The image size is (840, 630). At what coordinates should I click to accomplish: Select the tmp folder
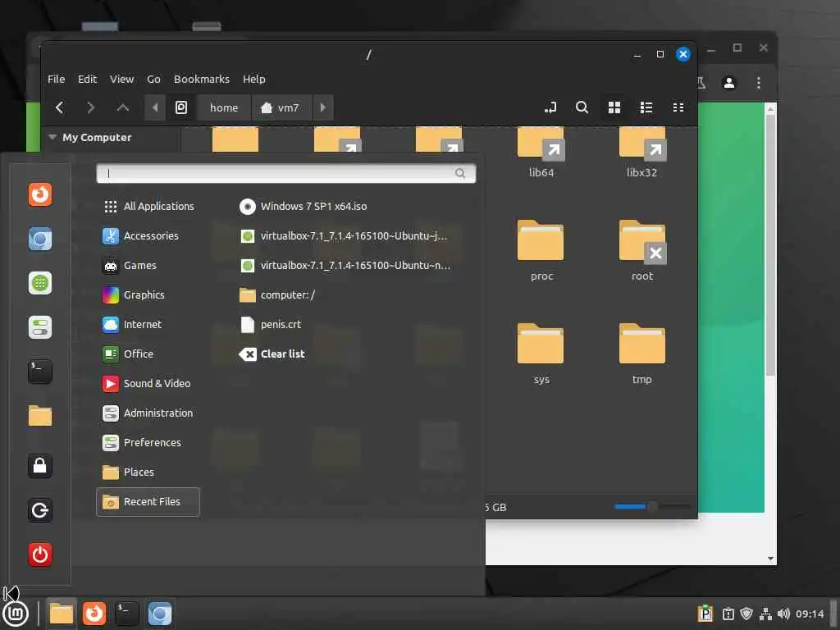click(x=642, y=353)
